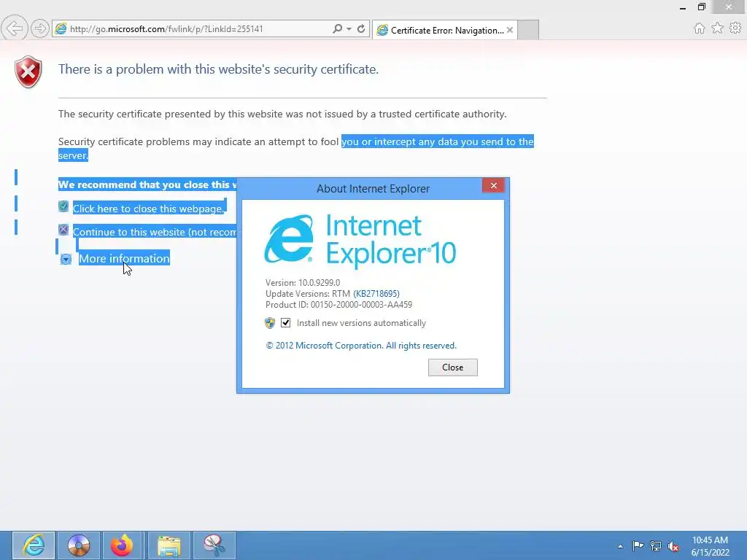Viewport: 747px width, 560px height.
Task: Click Product ID: 00150-20000-00003-AA459 text
Action: [338, 305]
